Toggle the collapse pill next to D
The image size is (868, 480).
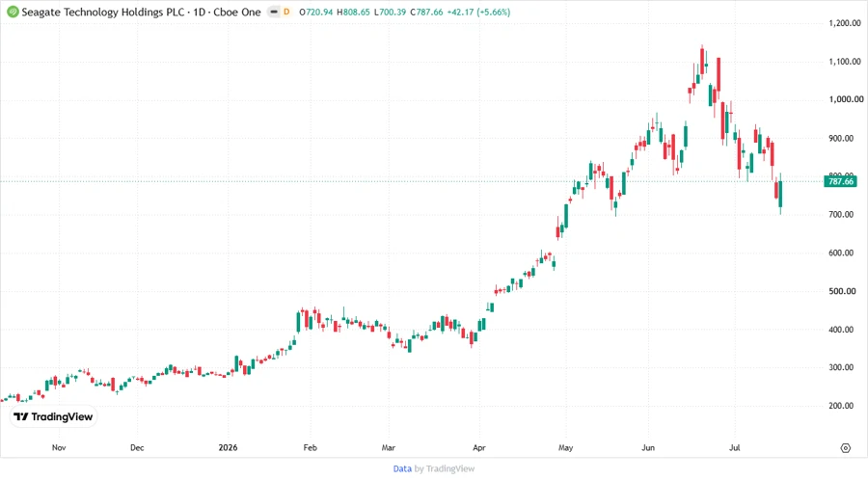tap(274, 12)
